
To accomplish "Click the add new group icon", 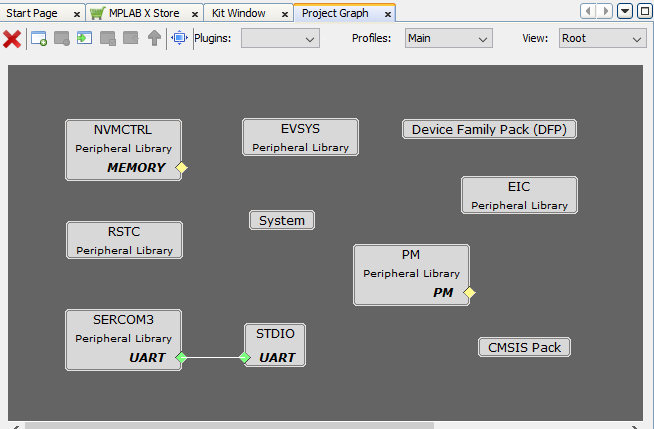I will click(39, 39).
